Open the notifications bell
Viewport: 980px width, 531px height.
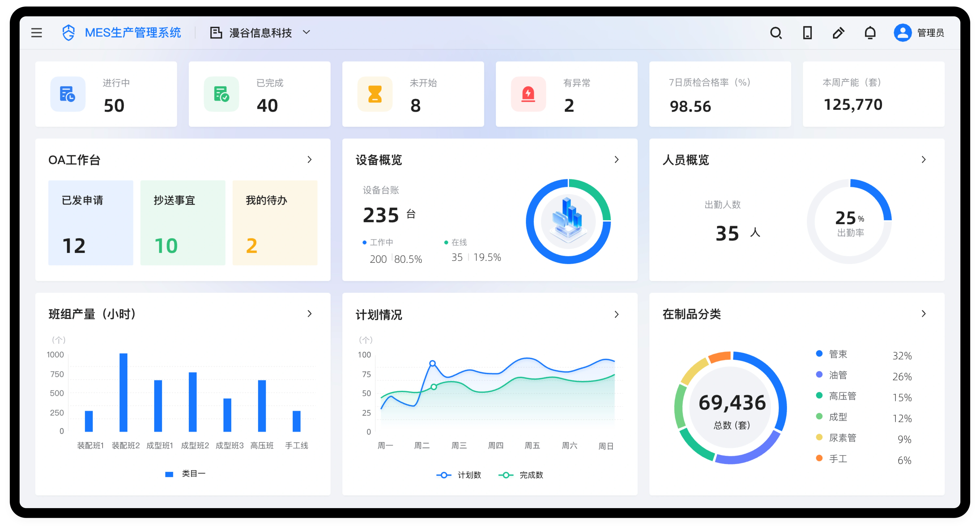click(870, 33)
